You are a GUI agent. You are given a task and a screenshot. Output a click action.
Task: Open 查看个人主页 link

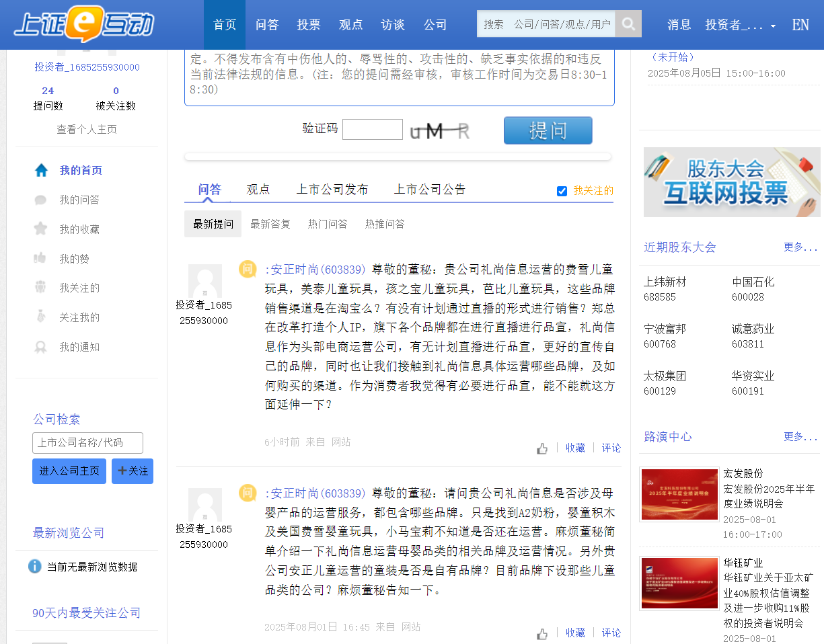coord(87,130)
